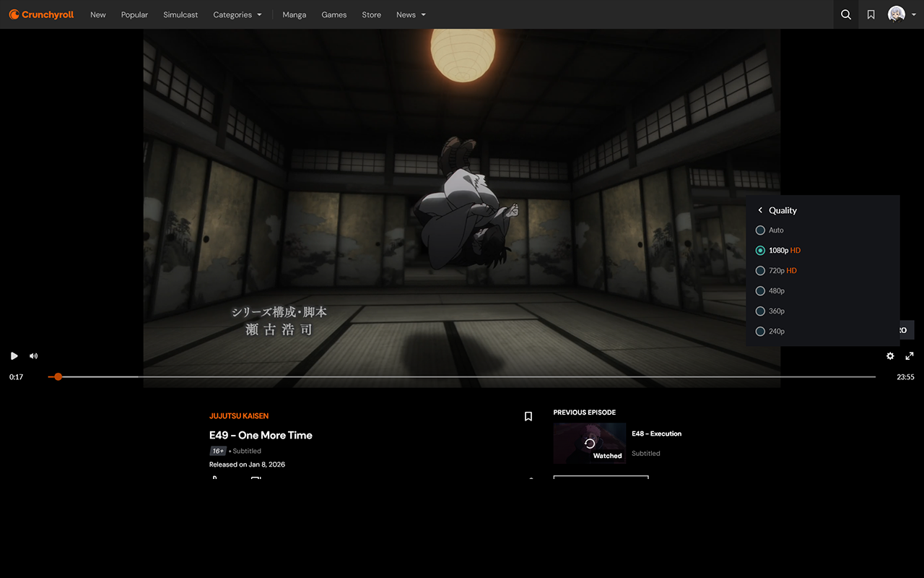Click the 0:17 elapsed time
Image resolution: width=924 pixels, height=578 pixels.
16,377
